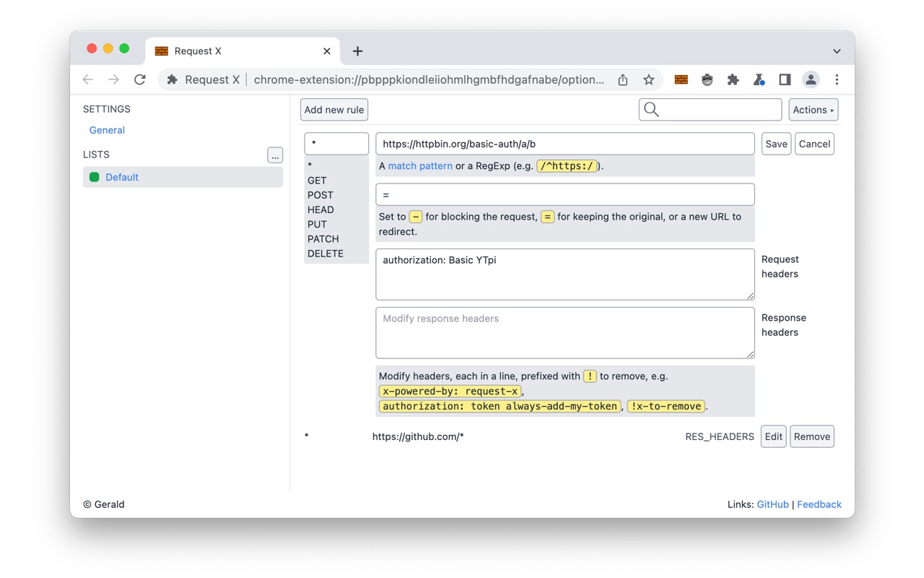Viewport: 924px width, 578px height.
Task: Click the /^https:/ RegExp example
Action: coord(567,166)
